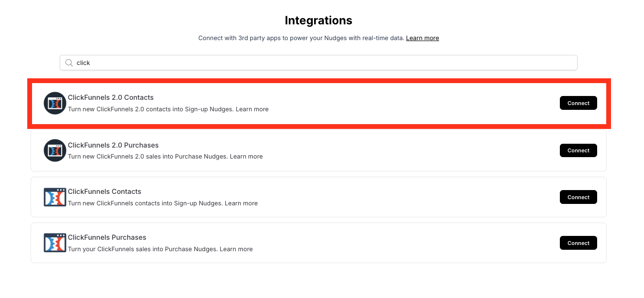Click the ClickFunnels 2.0 Contacts logo icon

55,103
